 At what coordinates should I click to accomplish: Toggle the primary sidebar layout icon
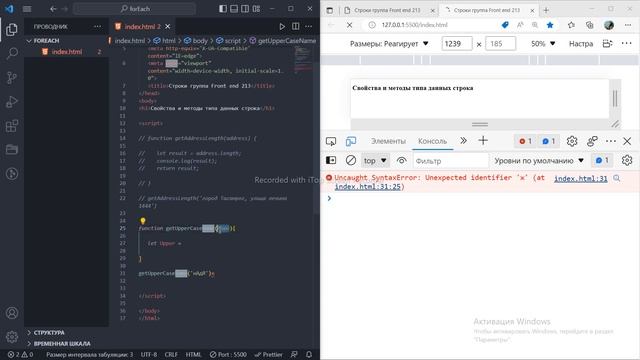point(223,9)
